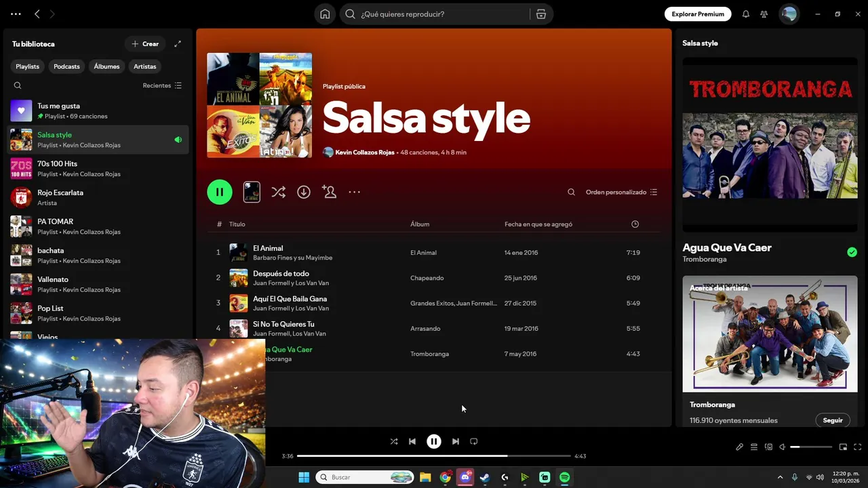Screen dimensions: 868x488
Task: Open the PA TOMAR playlist
Action: pyautogui.click(x=98, y=226)
